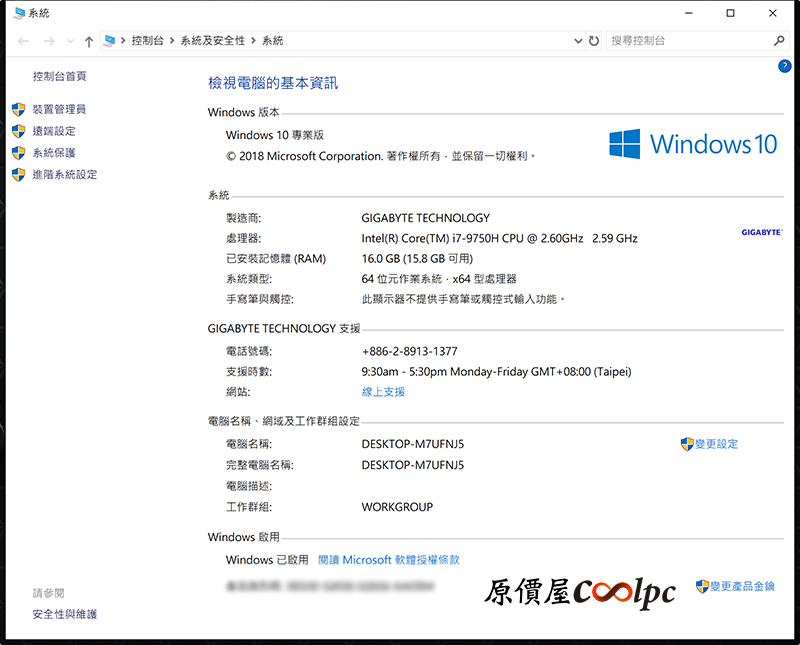
Task: Click the shield icon beside 裝置管理員
Action: point(18,109)
